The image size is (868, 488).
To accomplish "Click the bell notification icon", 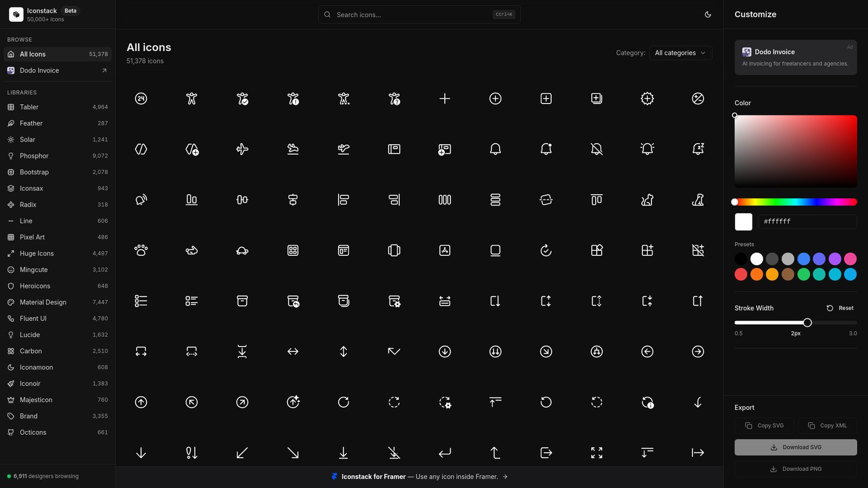I will pyautogui.click(x=495, y=149).
